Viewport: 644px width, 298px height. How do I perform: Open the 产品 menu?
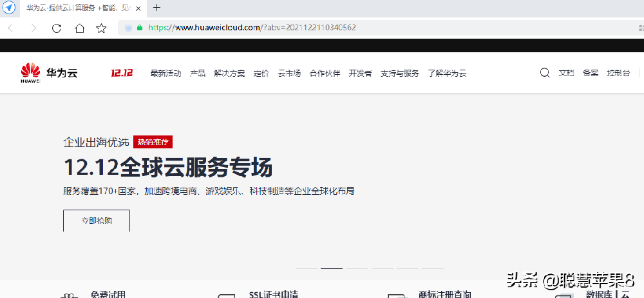[x=198, y=74]
